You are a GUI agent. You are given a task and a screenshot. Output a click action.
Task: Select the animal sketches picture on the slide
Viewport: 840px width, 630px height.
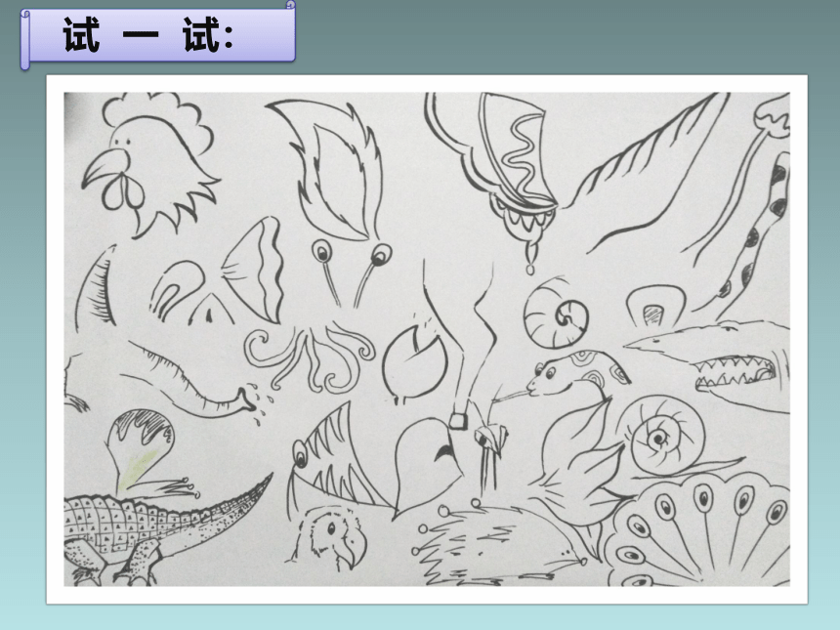coord(427,339)
